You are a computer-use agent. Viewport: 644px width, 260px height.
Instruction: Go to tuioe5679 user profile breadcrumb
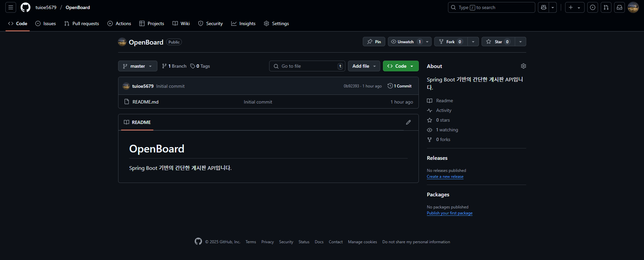pyautogui.click(x=46, y=7)
